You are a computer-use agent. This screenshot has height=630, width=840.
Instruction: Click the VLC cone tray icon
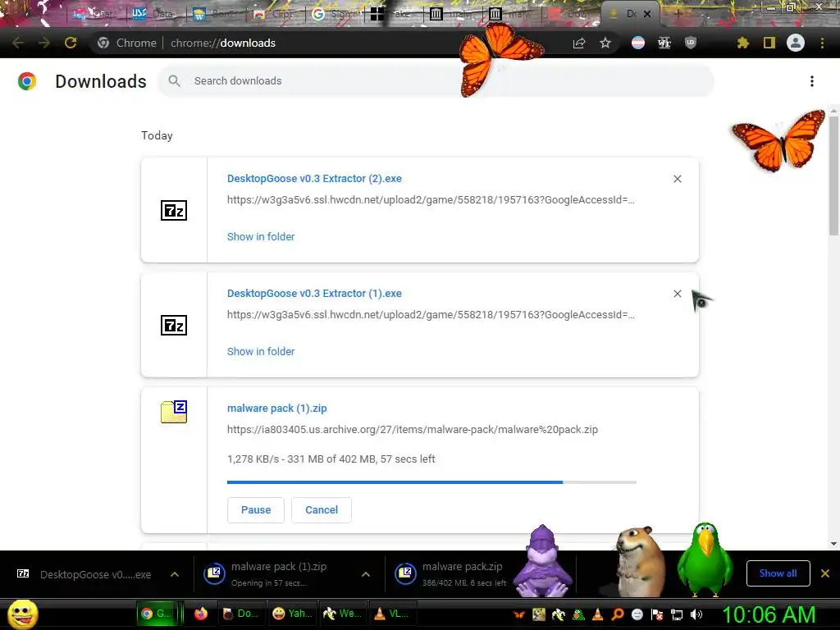point(598,614)
